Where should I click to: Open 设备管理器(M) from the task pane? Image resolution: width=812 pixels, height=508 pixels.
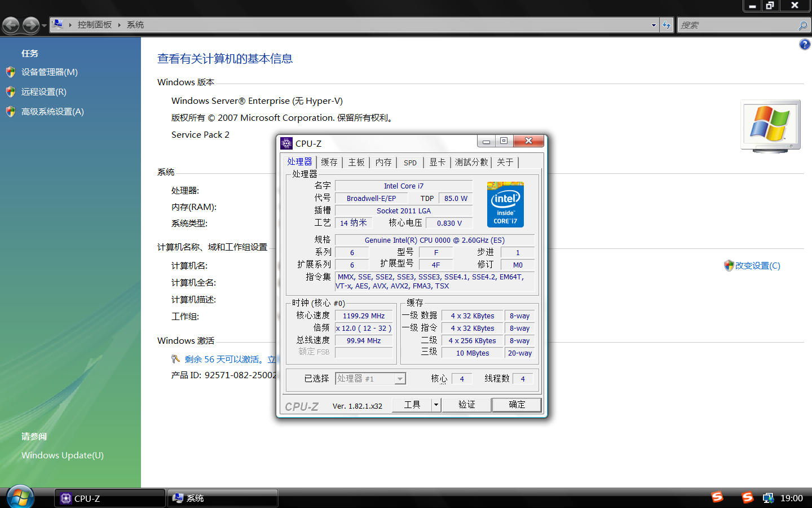click(x=50, y=72)
